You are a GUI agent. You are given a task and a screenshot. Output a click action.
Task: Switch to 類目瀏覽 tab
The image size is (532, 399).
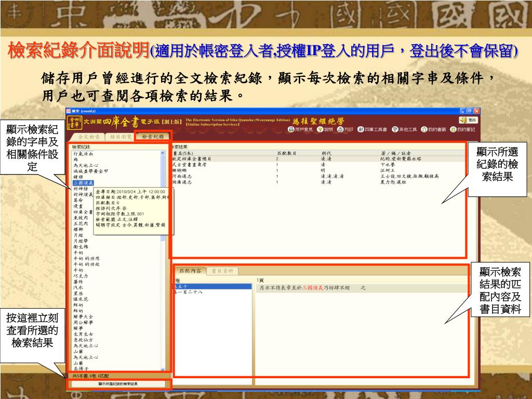(x=121, y=137)
